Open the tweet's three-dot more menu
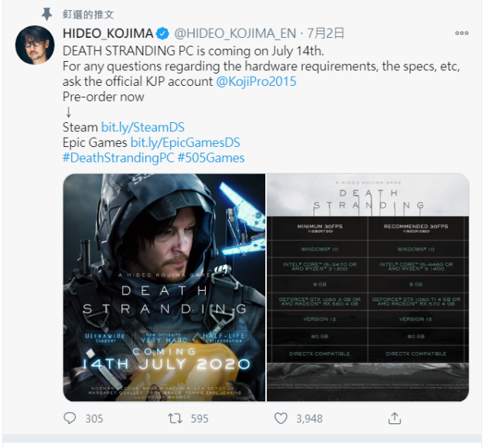This screenshot has width=495, height=448. (x=462, y=33)
